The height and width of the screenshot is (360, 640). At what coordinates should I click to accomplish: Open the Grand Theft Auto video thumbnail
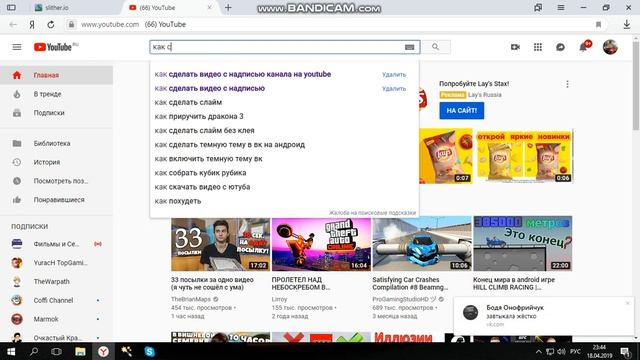click(321, 244)
